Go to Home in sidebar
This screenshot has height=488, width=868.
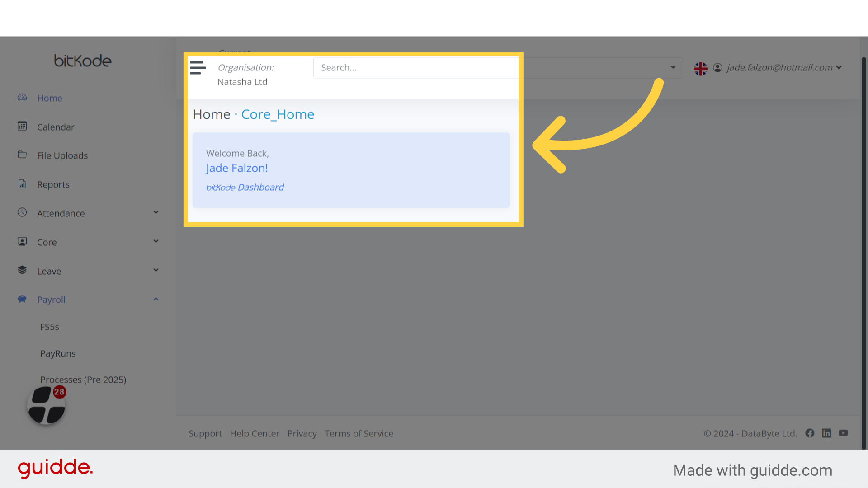click(50, 98)
